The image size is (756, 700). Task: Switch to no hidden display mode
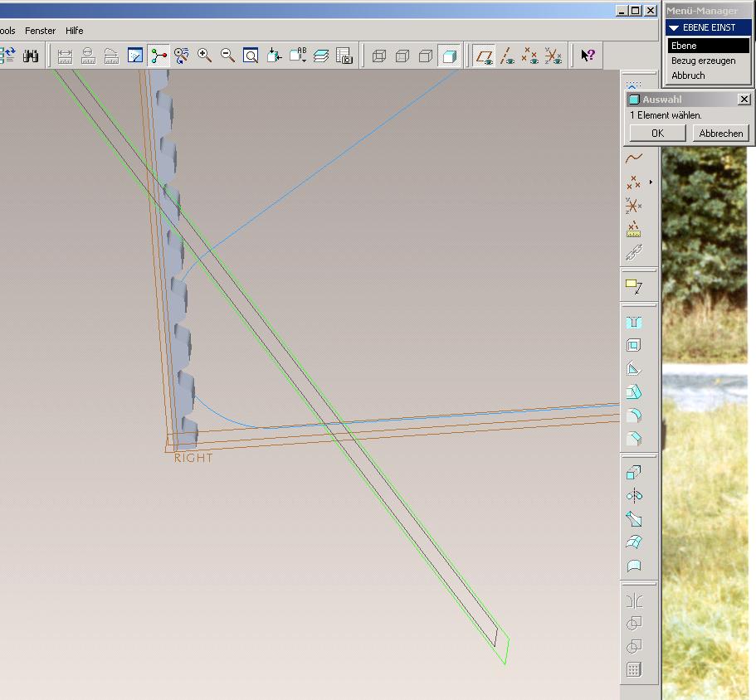click(425, 56)
